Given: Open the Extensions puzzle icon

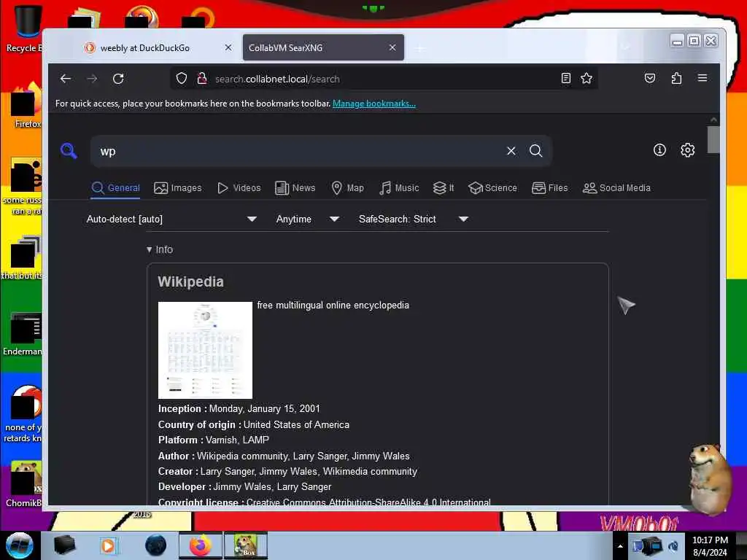Looking at the screenshot, I should coord(676,79).
